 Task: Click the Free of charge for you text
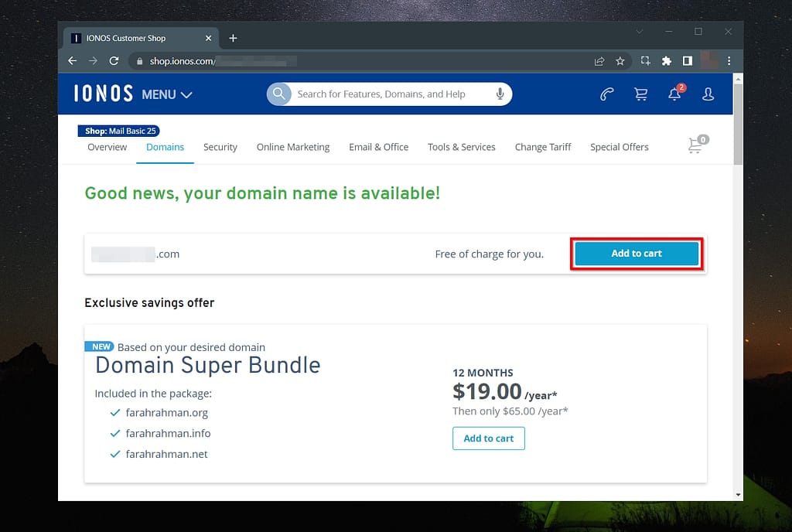coord(490,254)
